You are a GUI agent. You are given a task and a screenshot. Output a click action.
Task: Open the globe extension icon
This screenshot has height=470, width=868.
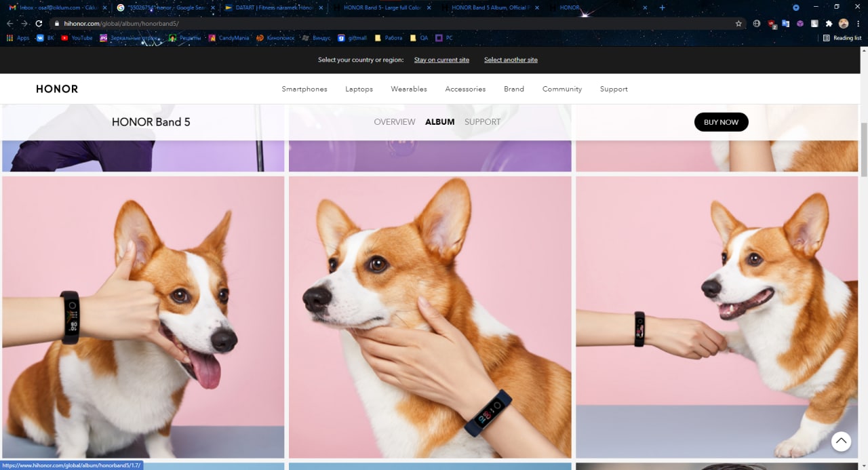click(x=757, y=23)
